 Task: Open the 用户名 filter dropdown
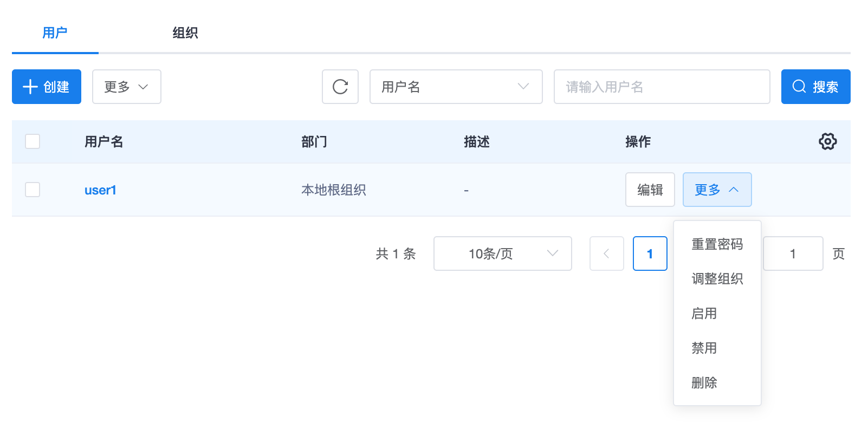coord(456,87)
